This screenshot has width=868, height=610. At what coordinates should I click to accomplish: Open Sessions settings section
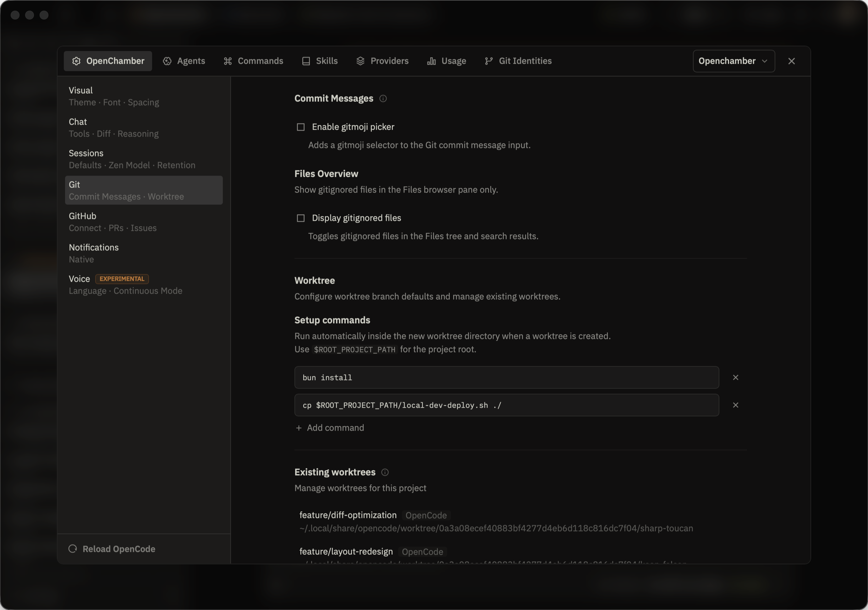[144, 159]
